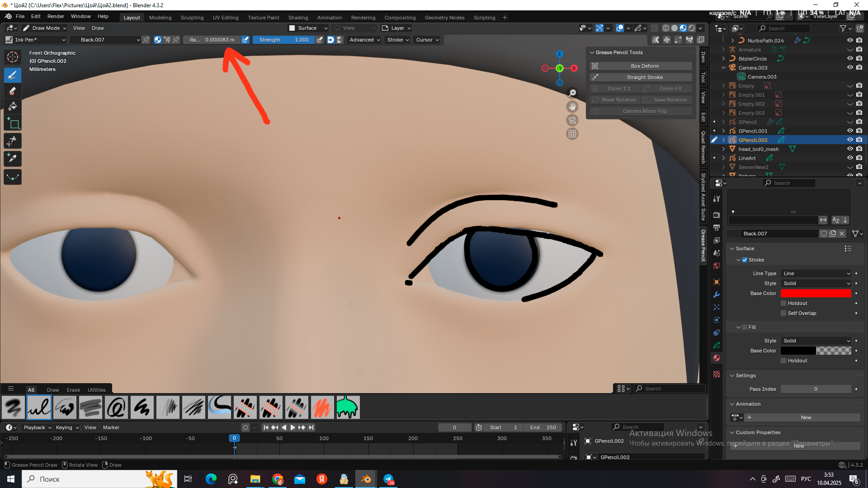This screenshot has width=868, height=488.
Task: Enable Self Overlap checkbox
Action: pyautogui.click(x=783, y=313)
